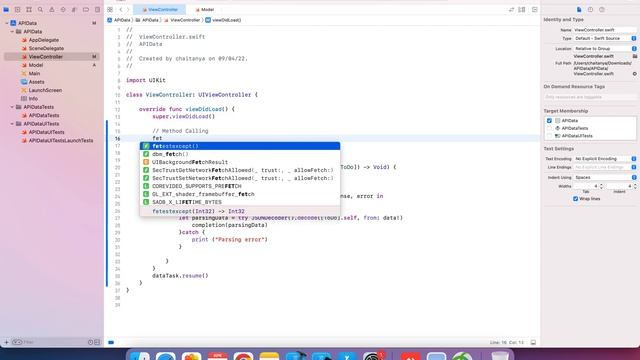Check APIDataTests target membership

click(x=549, y=128)
